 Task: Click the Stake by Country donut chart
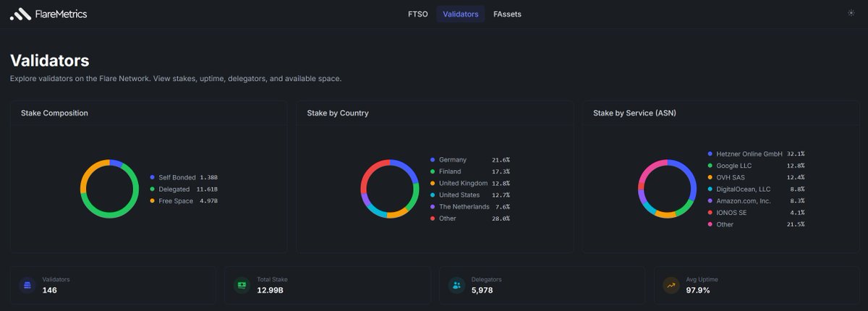pyautogui.click(x=390, y=189)
